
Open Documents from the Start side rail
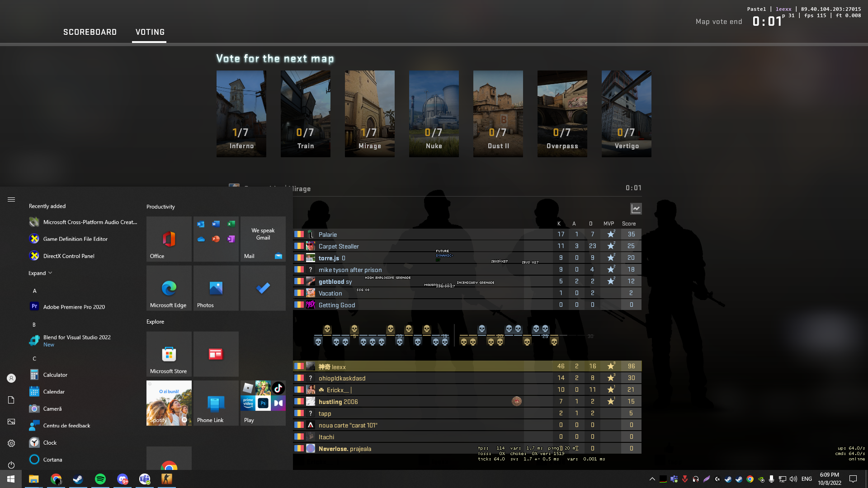pos(11,400)
